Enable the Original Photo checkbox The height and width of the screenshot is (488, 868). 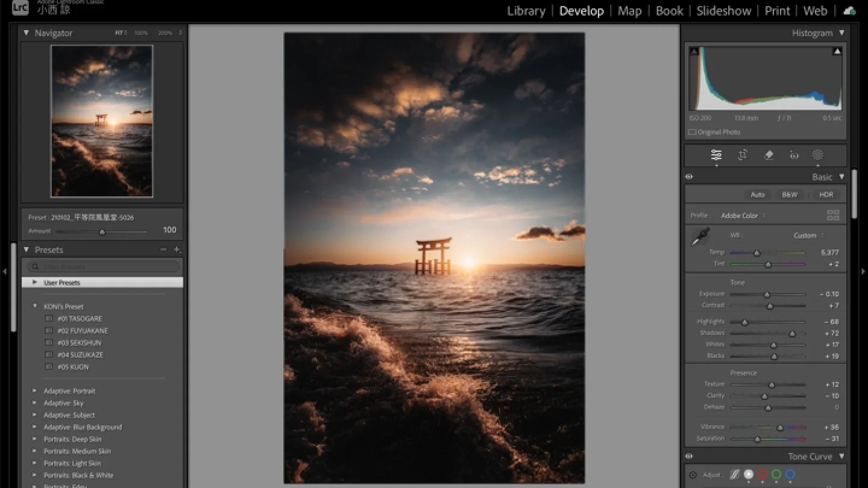(x=693, y=132)
